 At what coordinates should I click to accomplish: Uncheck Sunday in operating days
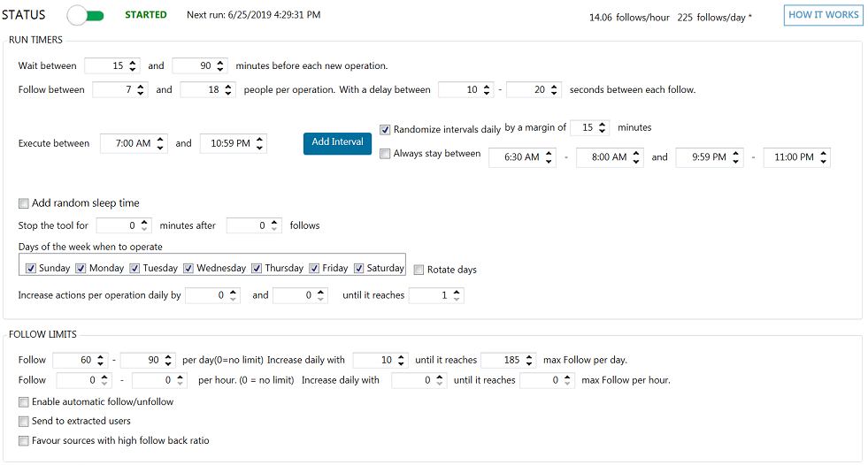pos(32,268)
